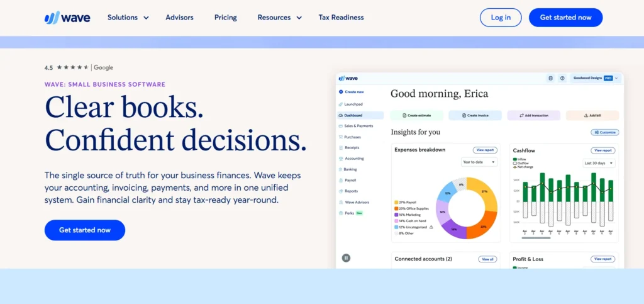The image size is (644, 304).
Task: Click View report on Profit & Loss
Action: [603, 259]
